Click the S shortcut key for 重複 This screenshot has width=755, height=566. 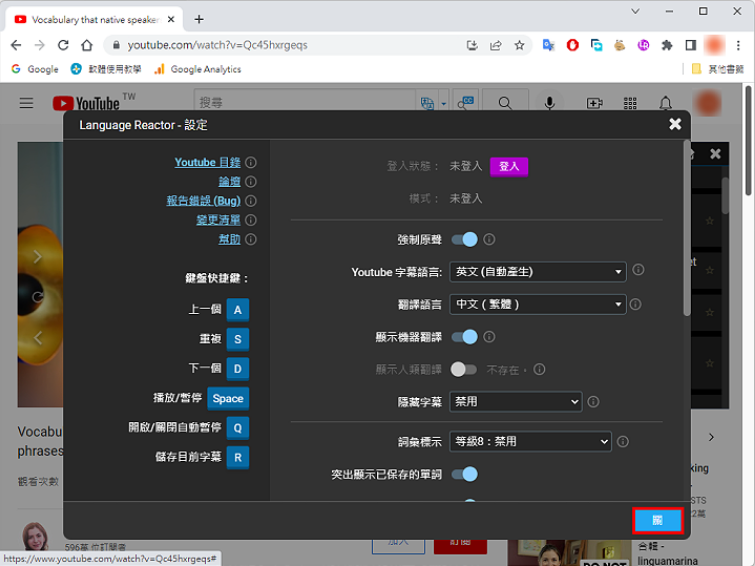click(x=238, y=339)
